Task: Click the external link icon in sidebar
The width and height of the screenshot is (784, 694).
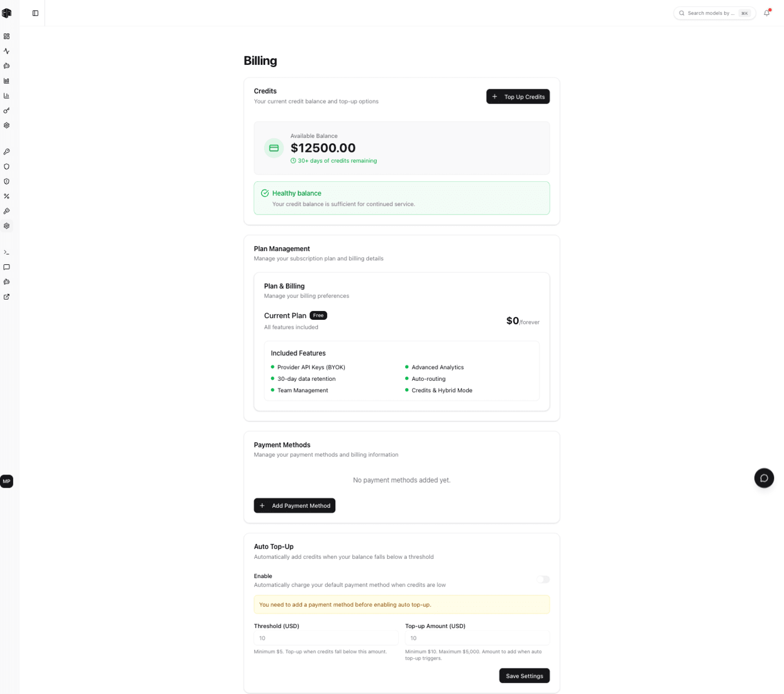Action: (7, 297)
